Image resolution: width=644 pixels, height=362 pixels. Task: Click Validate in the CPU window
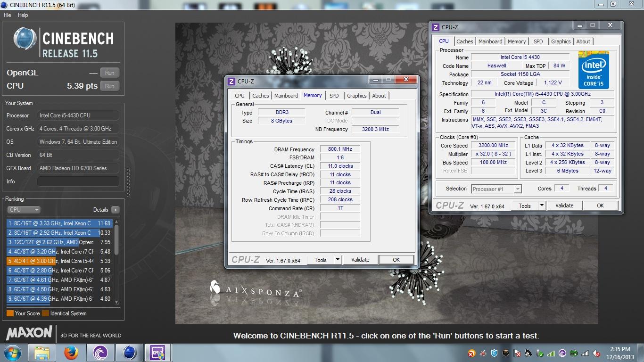[564, 206]
